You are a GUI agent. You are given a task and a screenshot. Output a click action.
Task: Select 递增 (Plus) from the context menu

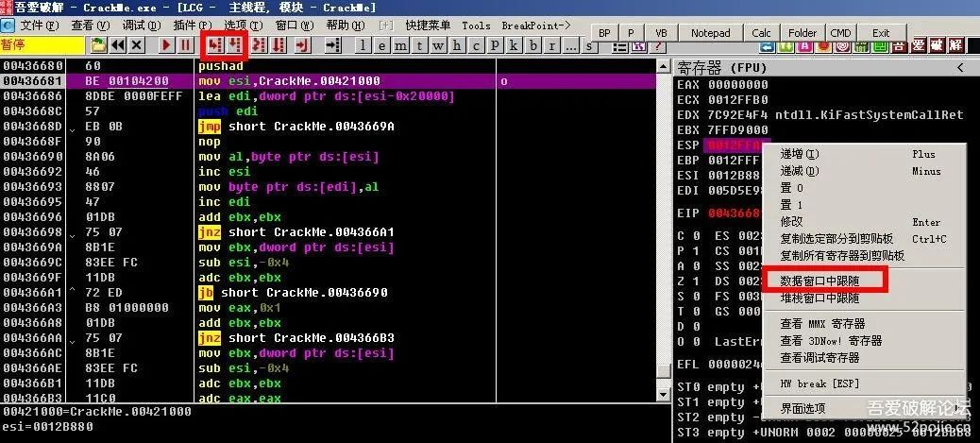(x=865, y=154)
